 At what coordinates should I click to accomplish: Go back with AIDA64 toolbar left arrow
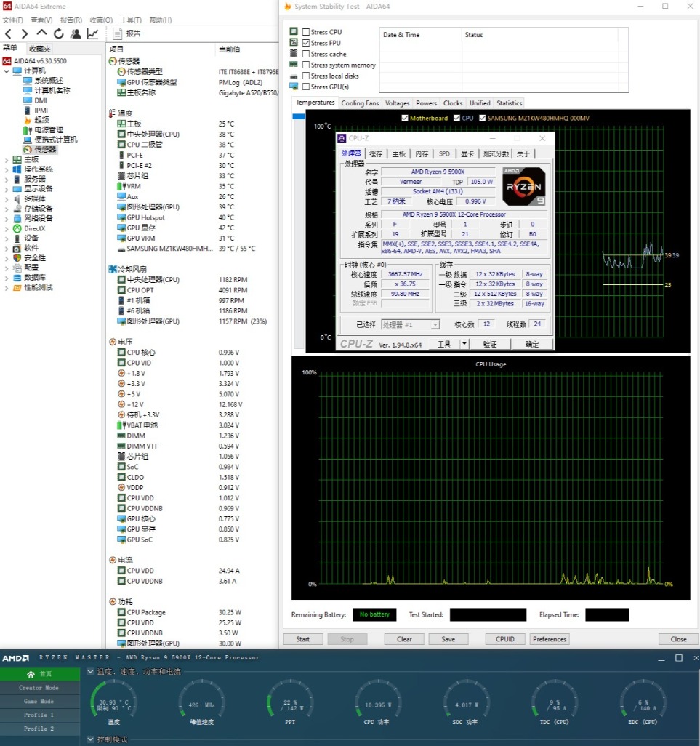click(x=8, y=33)
